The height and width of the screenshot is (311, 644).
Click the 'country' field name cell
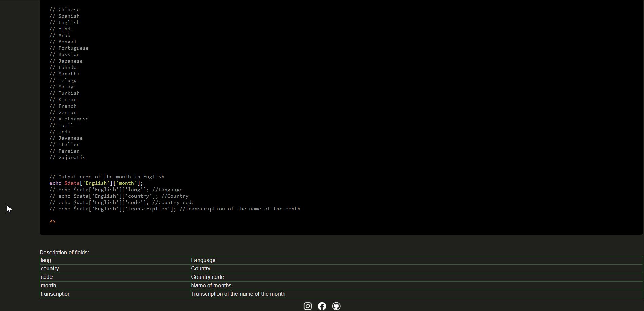click(x=115, y=269)
